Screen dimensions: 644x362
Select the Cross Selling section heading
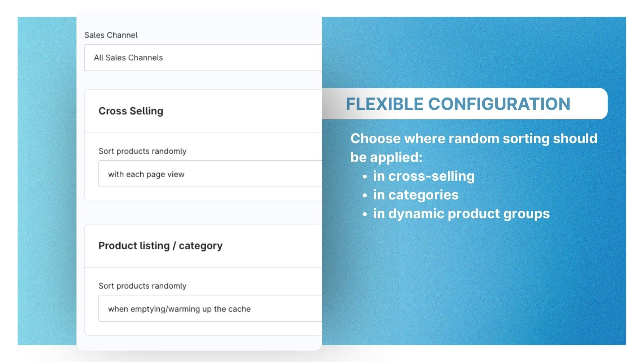coord(130,111)
